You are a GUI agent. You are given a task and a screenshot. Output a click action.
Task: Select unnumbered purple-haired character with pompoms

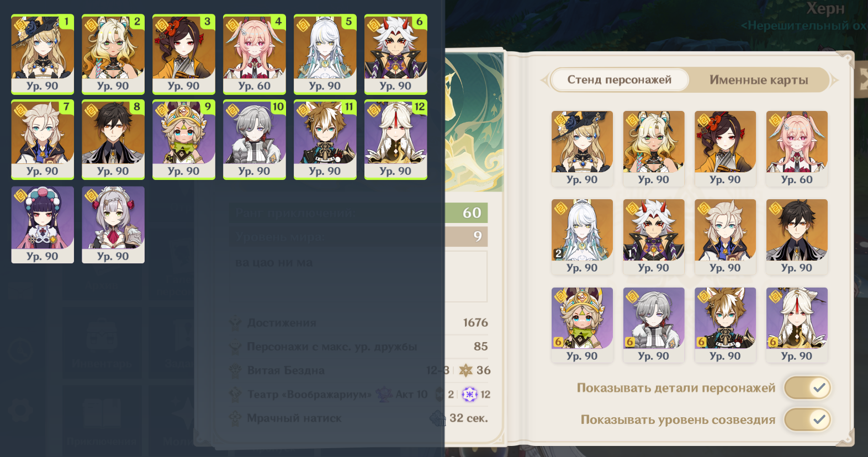coord(43,225)
